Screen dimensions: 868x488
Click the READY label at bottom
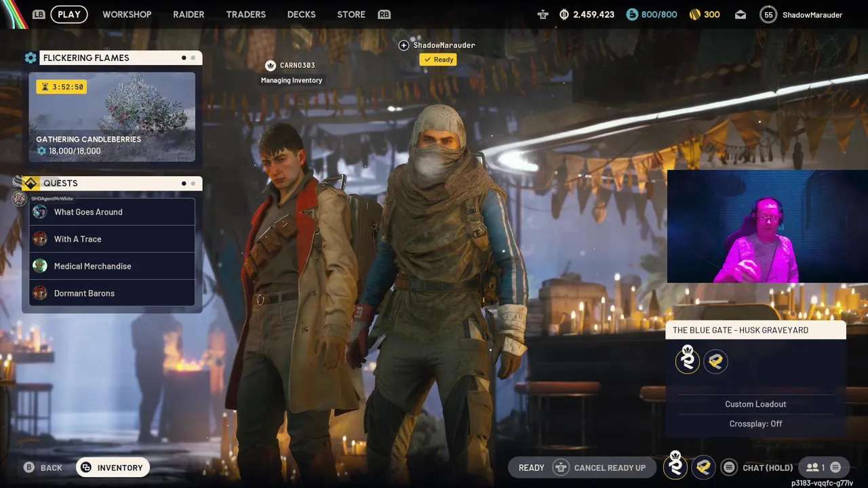click(531, 468)
